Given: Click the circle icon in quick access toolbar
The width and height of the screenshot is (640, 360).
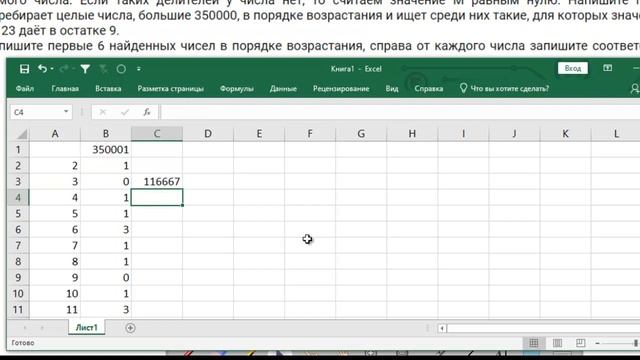Looking at the screenshot, I should tap(121, 69).
